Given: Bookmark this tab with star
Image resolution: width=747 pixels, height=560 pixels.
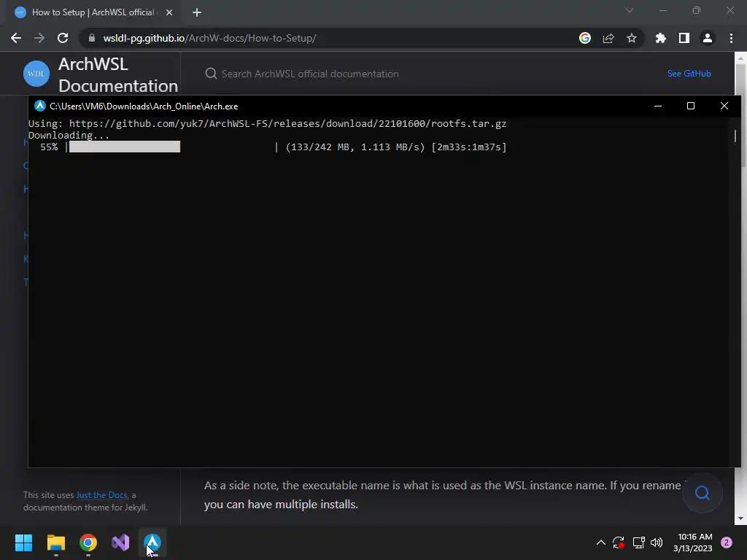Looking at the screenshot, I should pos(632,38).
